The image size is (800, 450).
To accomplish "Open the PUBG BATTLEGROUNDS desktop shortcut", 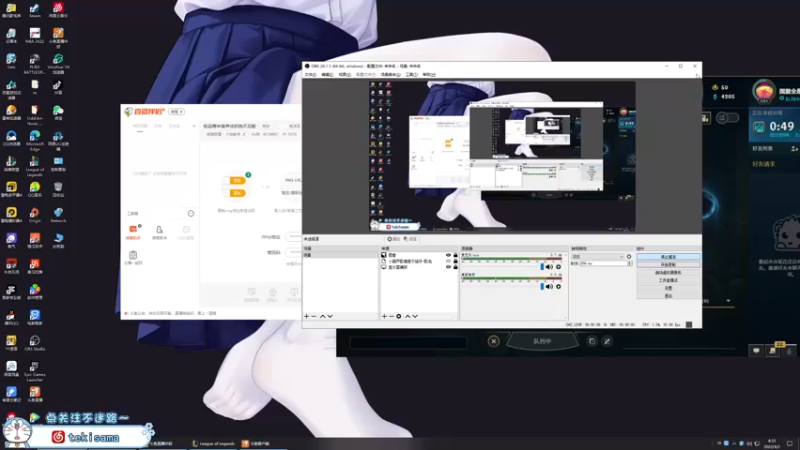I will coord(35,64).
